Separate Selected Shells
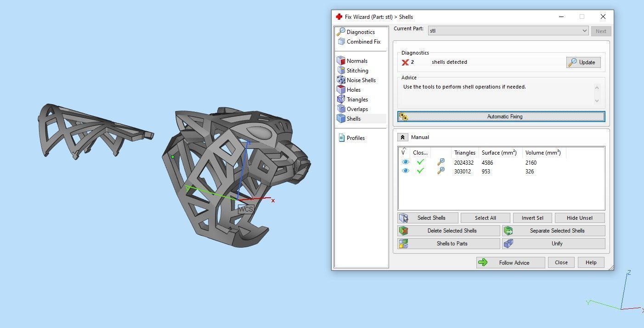 (x=554, y=231)
